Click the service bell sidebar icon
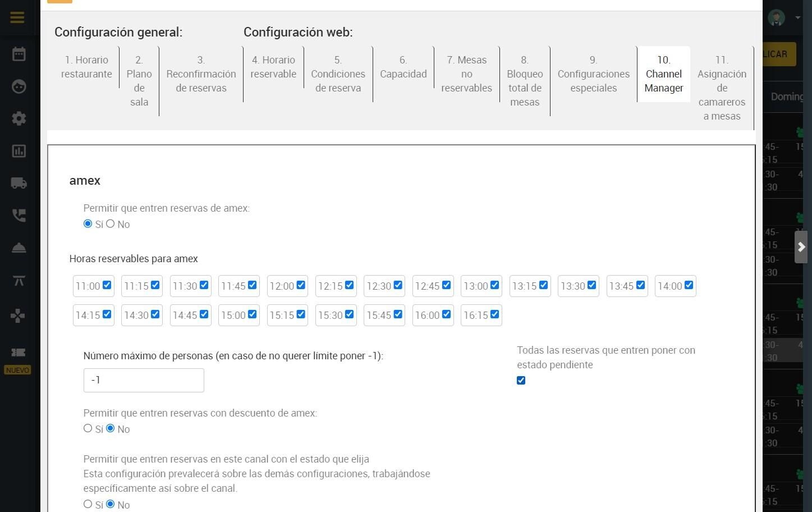Screen dimensions: 812x512 [19, 248]
